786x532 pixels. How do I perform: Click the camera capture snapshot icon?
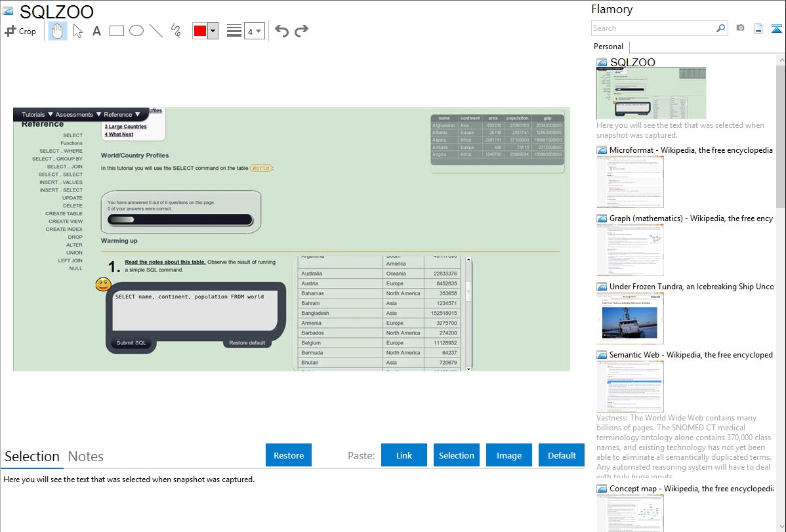tap(740, 28)
